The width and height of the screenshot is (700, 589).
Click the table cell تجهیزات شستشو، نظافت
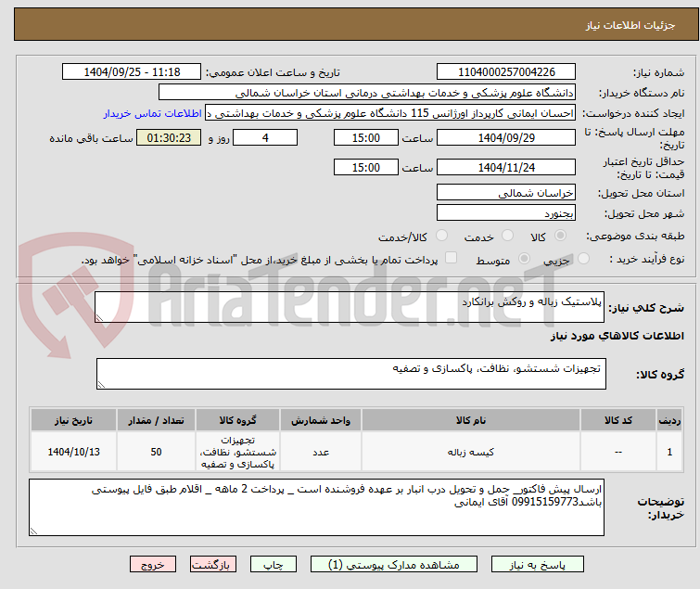[x=237, y=452]
